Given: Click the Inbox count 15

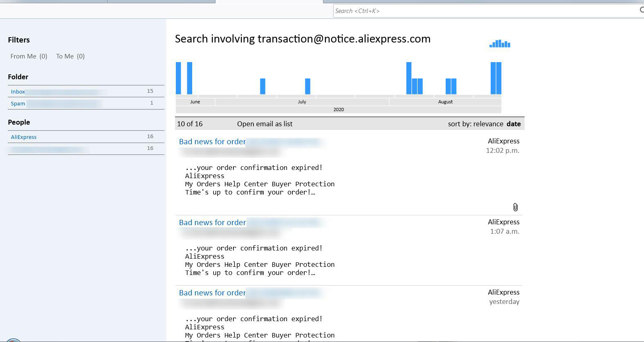Looking at the screenshot, I should pyautogui.click(x=150, y=91).
